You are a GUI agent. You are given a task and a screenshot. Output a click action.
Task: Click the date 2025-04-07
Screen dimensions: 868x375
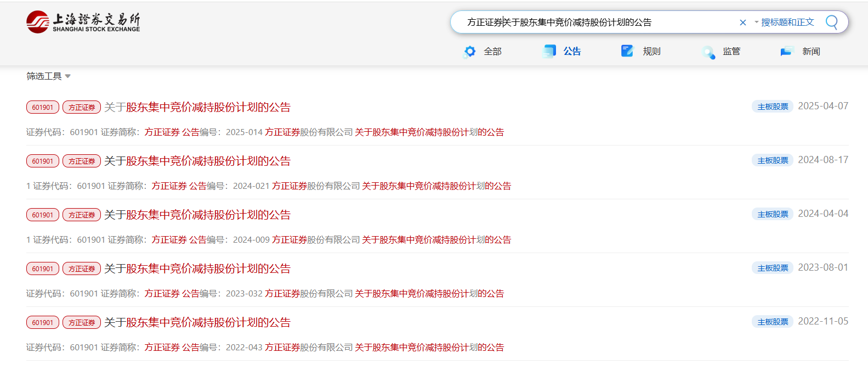click(823, 106)
